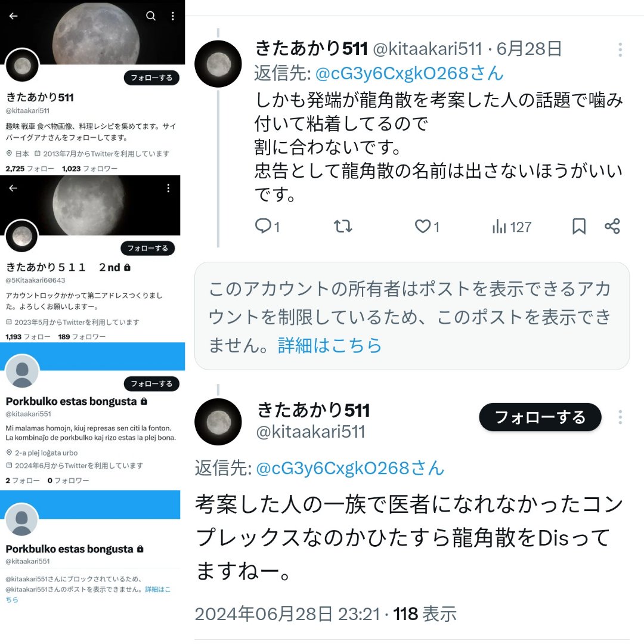Follow Porkbulko estas bongusta account
Viewport: 644px width, 644px height.
[151, 383]
